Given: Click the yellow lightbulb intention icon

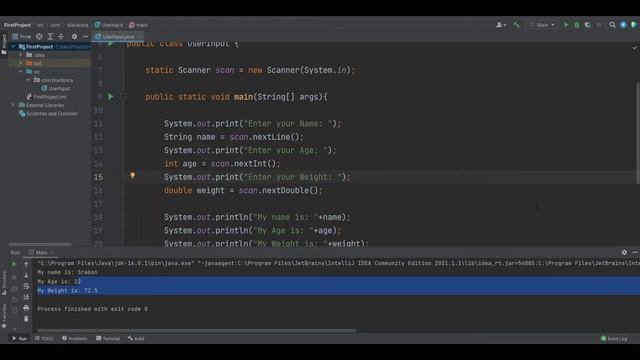Looking at the screenshot, I should 132,176.
